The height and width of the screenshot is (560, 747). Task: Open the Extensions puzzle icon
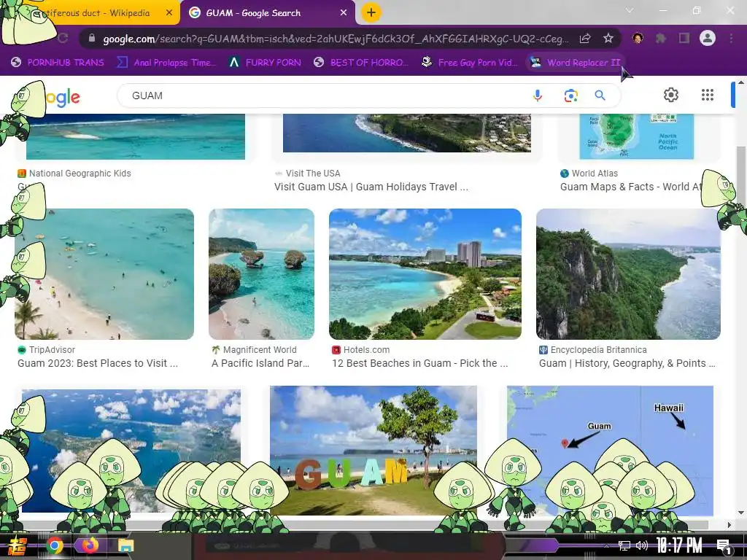click(661, 38)
